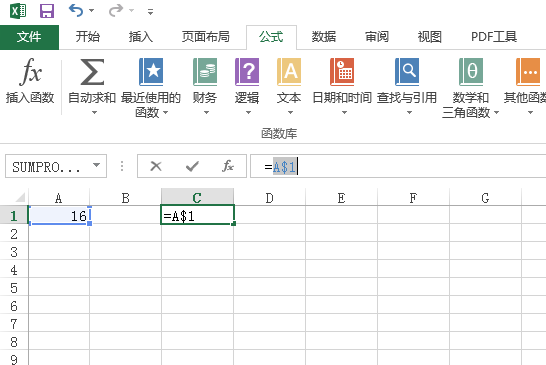The width and height of the screenshot is (546, 365).
Task: Switch to the 开始 tab
Action: click(88, 37)
